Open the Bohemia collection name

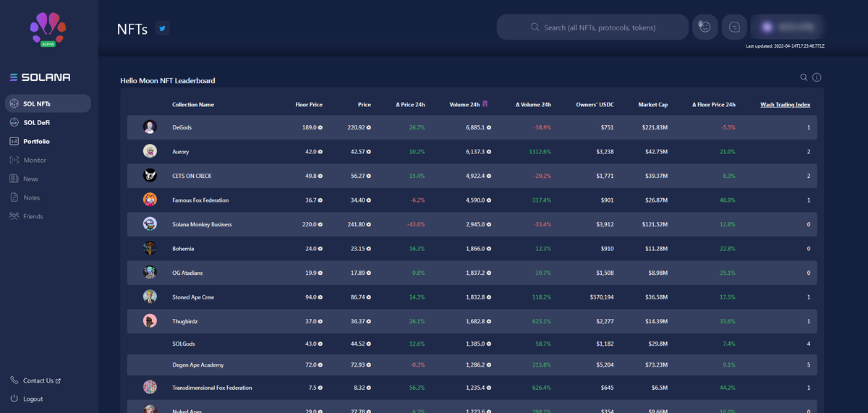pyautogui.click(x=183, y=249)
